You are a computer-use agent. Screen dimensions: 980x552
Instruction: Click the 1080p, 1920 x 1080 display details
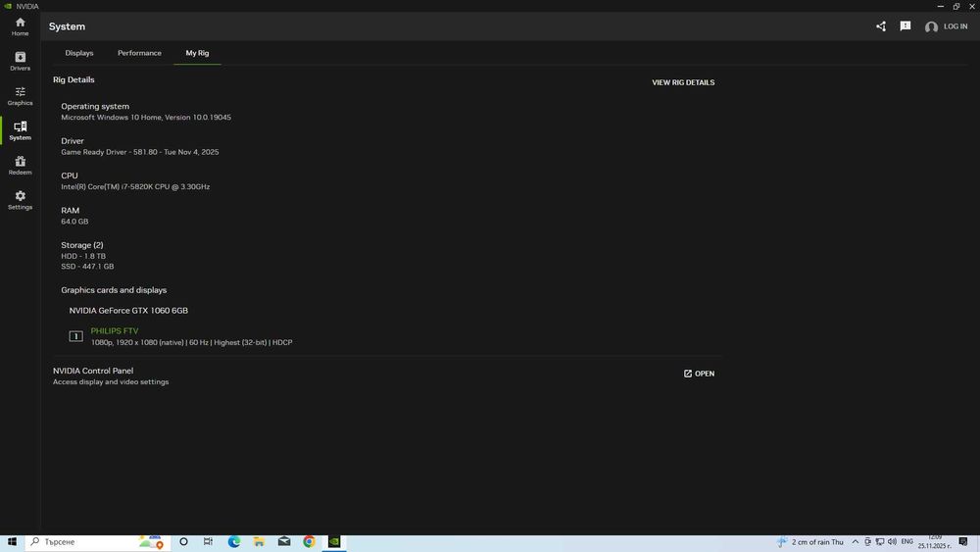click(191, 342)
